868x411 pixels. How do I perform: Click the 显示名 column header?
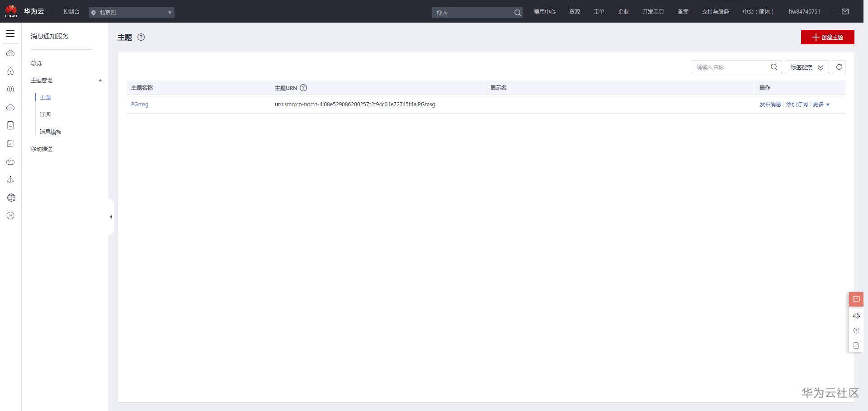pyautogui.click(x=499, y=88)
